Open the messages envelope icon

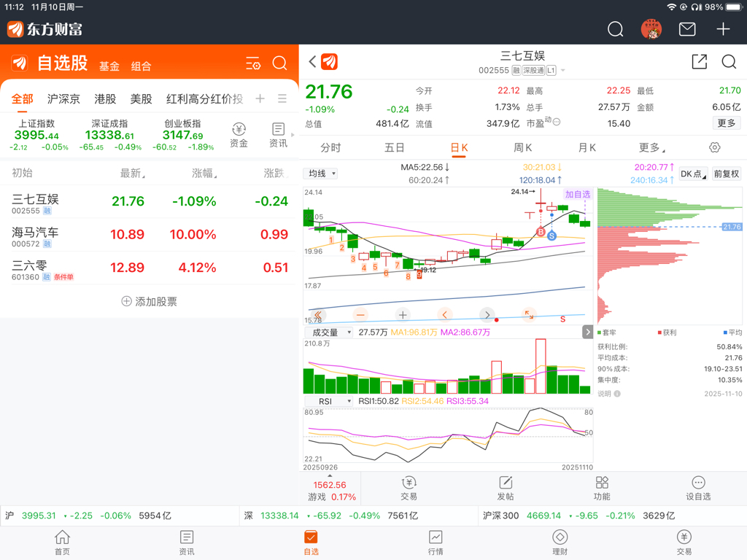(x=686, y=29)
